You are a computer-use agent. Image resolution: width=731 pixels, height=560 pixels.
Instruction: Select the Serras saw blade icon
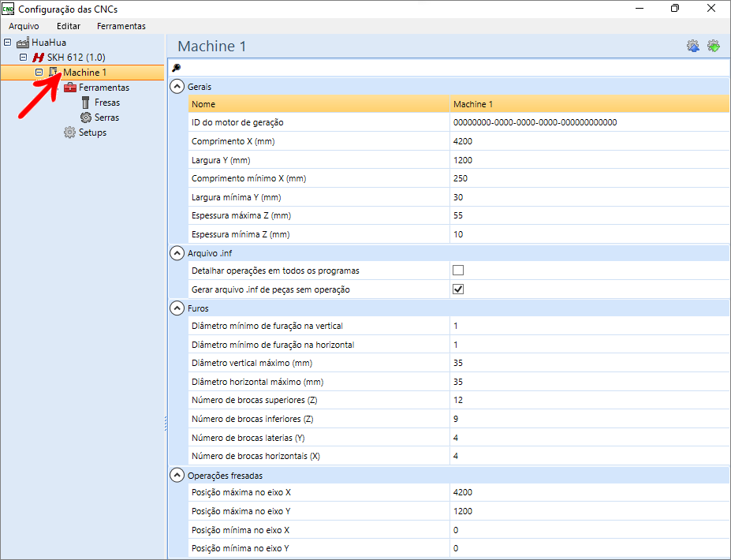86,117
